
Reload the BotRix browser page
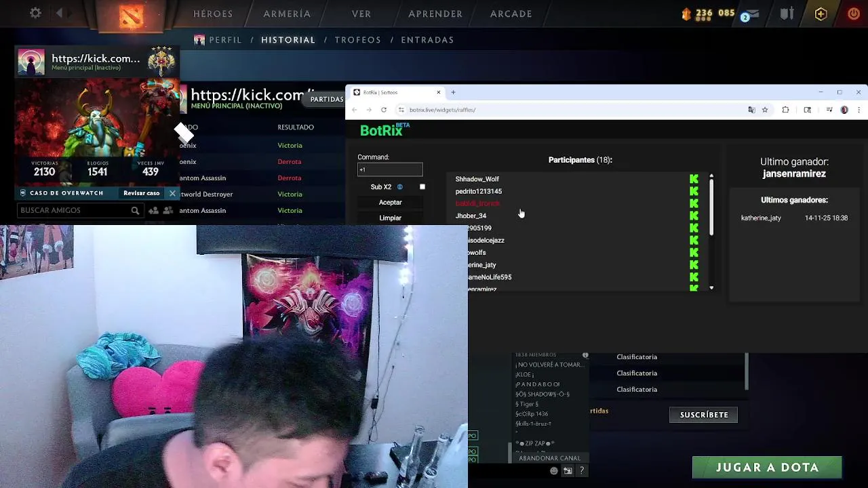(x=384, y=110)
